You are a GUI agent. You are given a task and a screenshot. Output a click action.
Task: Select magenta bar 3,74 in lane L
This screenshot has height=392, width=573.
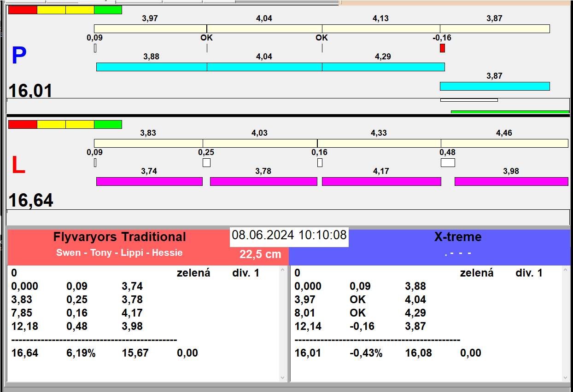coord(149,181)
